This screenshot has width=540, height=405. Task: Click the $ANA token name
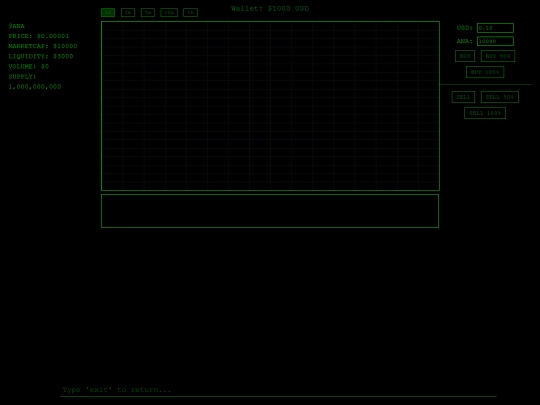(x=17, y=26)
